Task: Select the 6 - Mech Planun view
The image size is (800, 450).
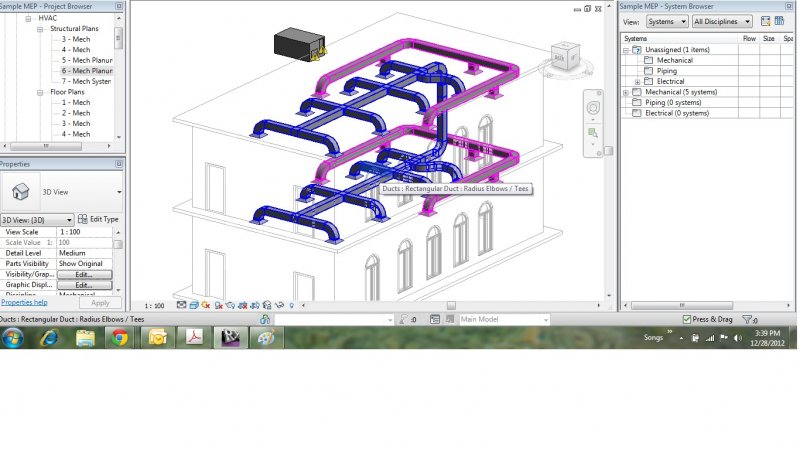Action: [x=87, y=71]
